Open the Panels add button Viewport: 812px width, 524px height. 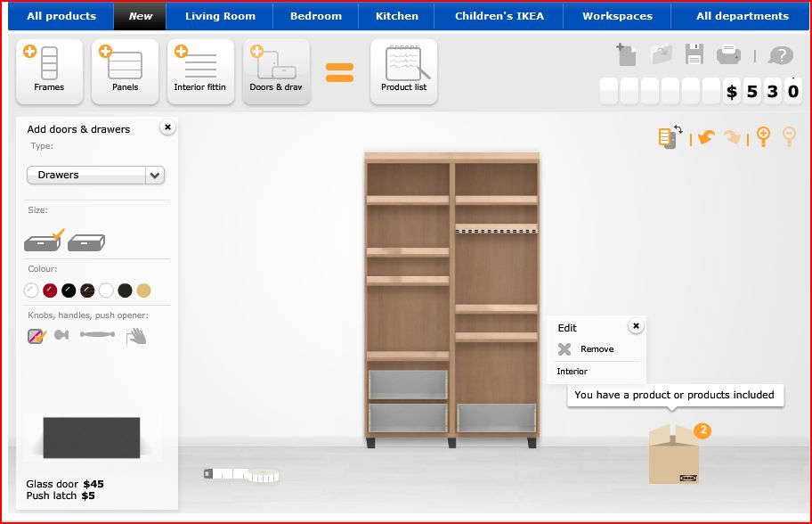pos(125,71)
